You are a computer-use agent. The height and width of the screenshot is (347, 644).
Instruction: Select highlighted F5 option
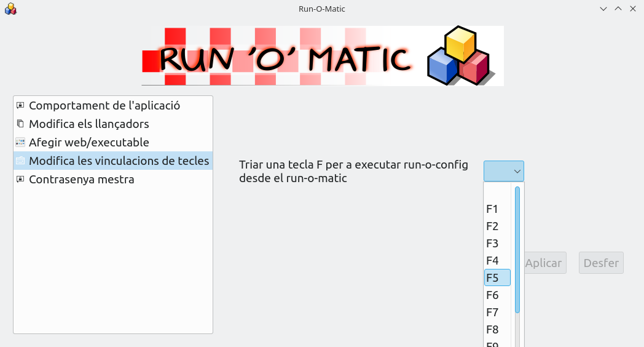(x=497, y=278)
